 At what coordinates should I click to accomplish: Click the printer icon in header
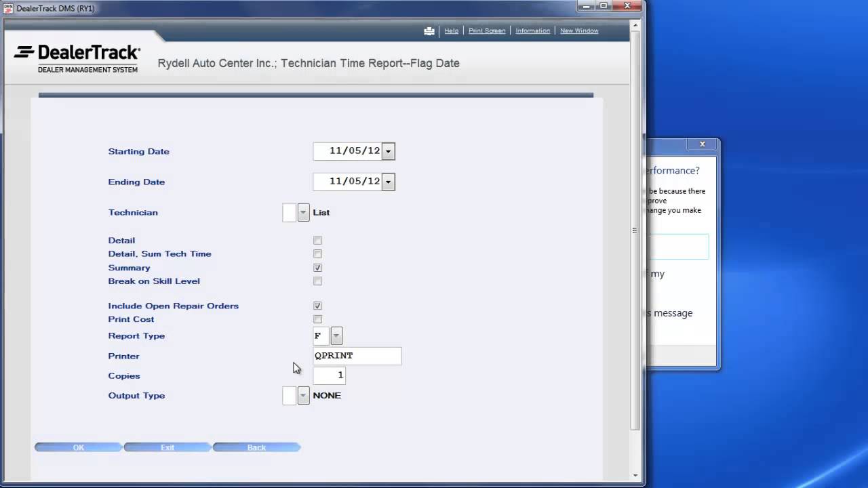coord(429,31)
